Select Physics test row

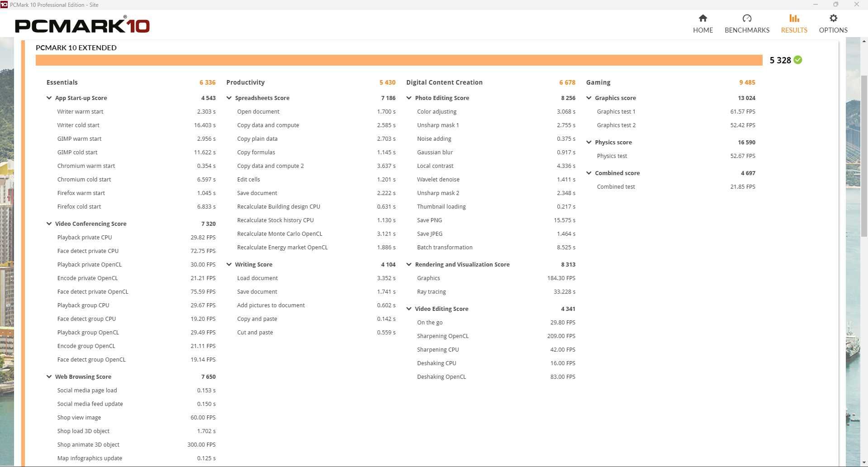click(x=676, y=156)
